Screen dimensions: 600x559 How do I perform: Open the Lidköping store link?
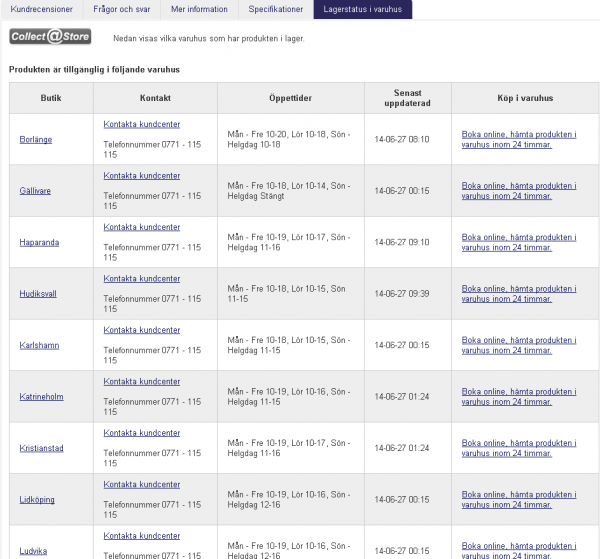[x=38, y=500]
